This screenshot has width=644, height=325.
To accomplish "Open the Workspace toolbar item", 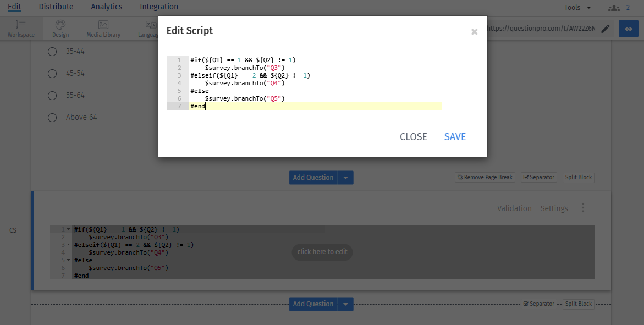I will click(x=21, y=29).
